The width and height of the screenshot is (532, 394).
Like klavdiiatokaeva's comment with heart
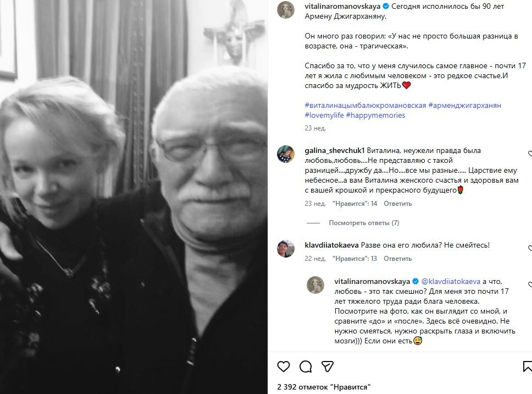pyautogui.click(x=530, y=248)
